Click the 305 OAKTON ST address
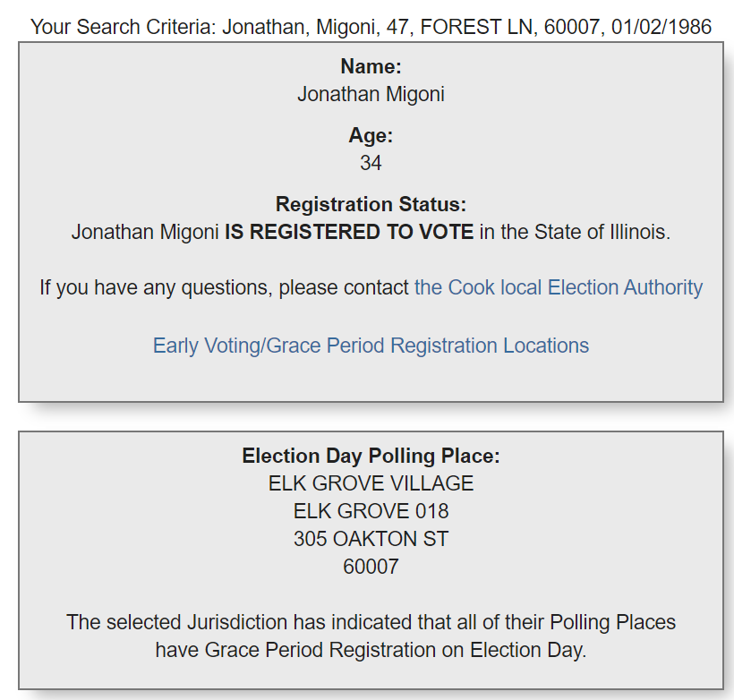Screen dimensions: 734x700 point(371,539)
